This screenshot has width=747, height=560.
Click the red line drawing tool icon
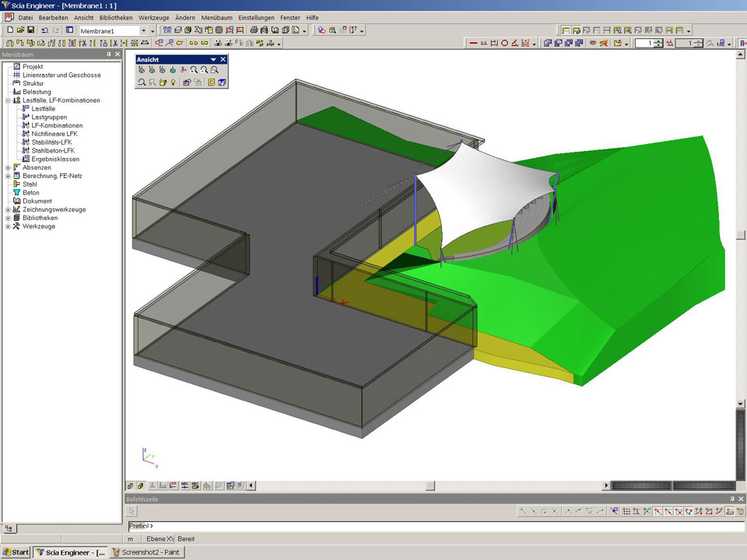tap(473, 44)
